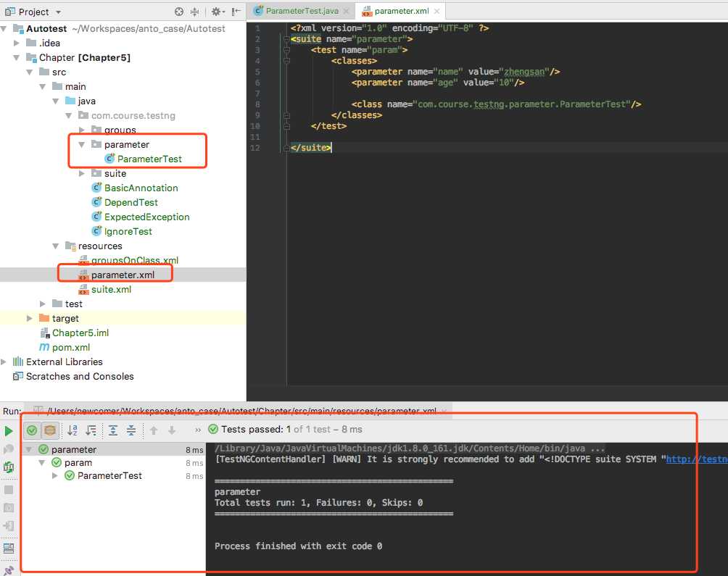This screenshot has width=728, height=576.
Task: Expand External Libraries node
Action: click(4, 362)
